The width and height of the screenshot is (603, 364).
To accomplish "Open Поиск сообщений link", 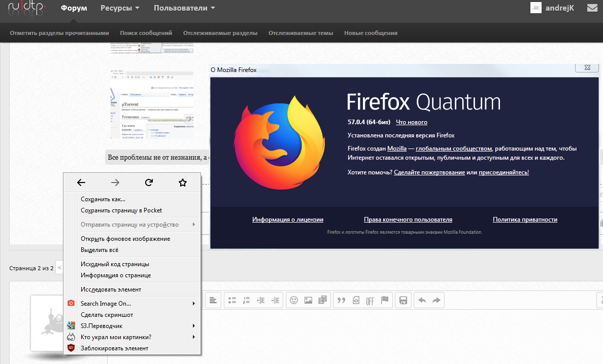I will [x=146, y=33].
